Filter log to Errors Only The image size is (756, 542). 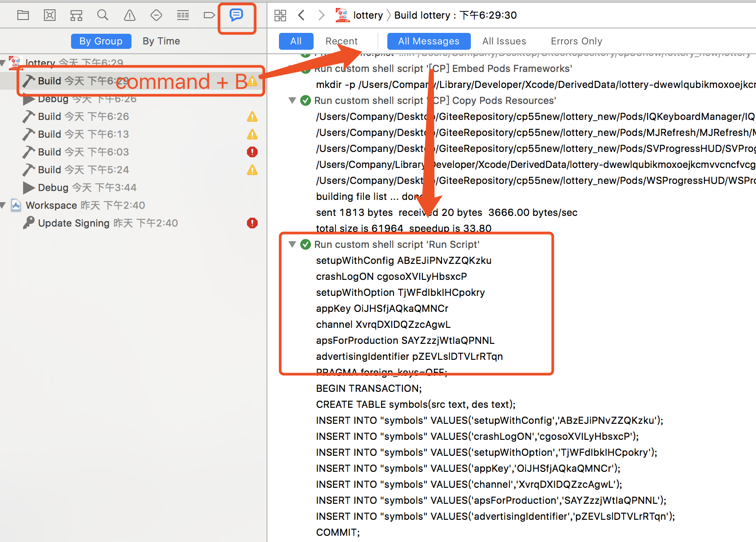[577, 41]
